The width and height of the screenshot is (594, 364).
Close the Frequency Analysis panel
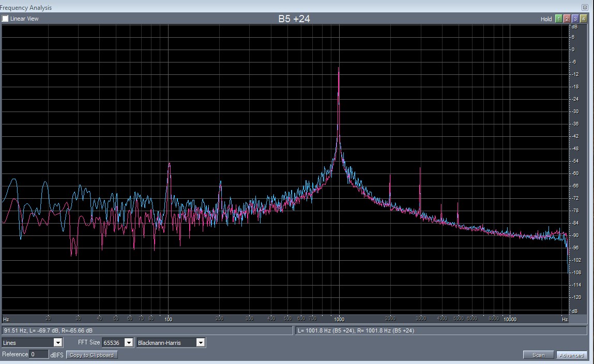[x=585, y=8]
